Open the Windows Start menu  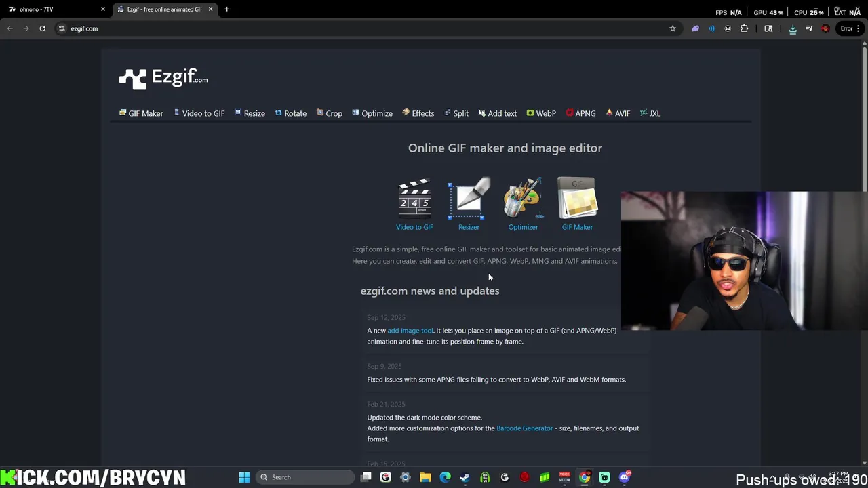click(x=244, y=477)
